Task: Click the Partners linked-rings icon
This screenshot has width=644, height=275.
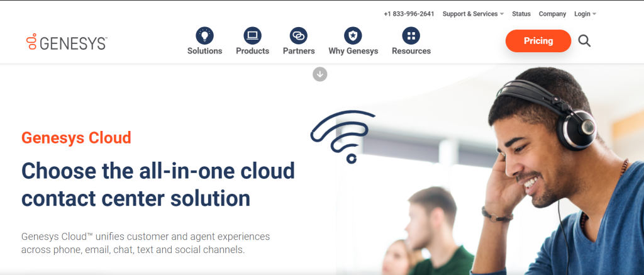Action: point(299,36)
